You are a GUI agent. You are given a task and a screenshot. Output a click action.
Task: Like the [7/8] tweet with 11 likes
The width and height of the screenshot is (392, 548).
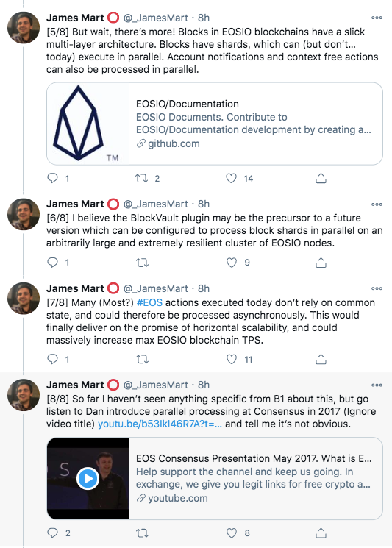click(x=232, y=359)
